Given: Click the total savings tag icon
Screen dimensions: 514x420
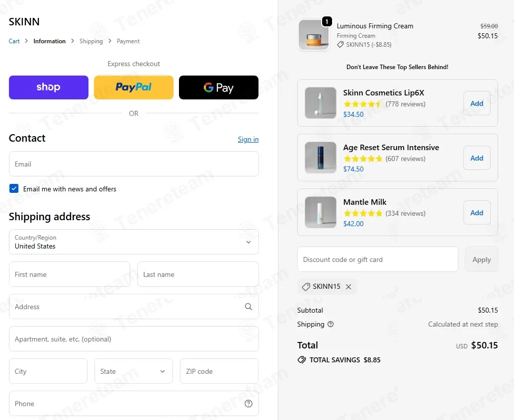Looking at the screenshot, I should tap(302, 360).
